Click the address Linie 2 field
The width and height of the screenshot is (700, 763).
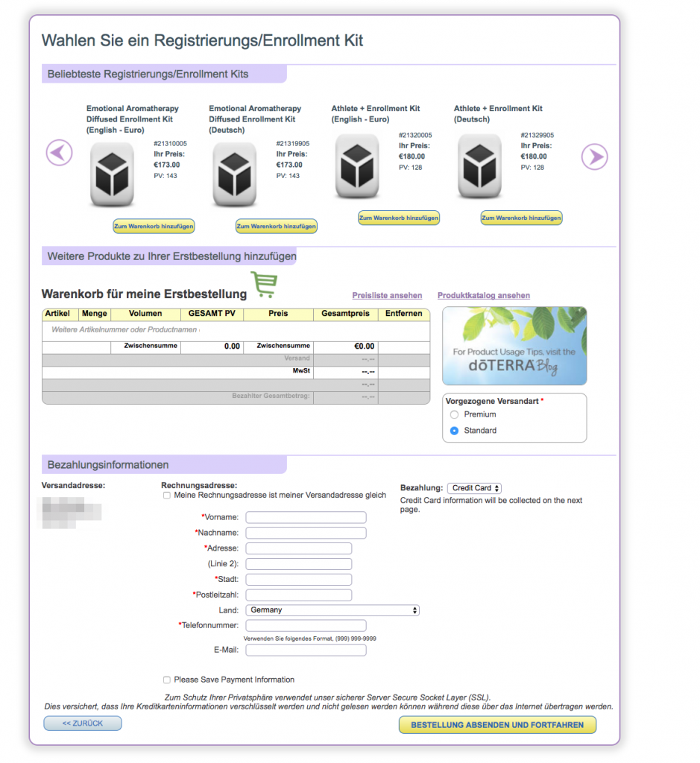pyautogui.click(x=299, y=564)
